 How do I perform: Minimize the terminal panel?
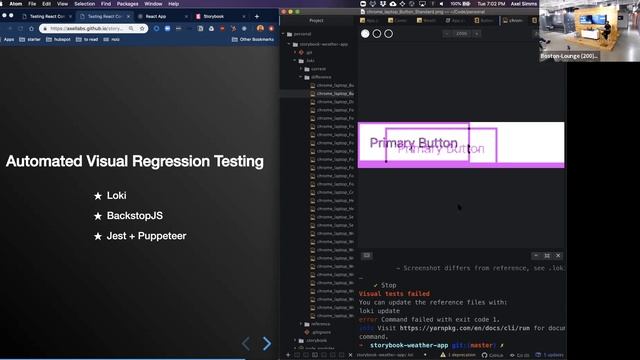tap(536, 256)
